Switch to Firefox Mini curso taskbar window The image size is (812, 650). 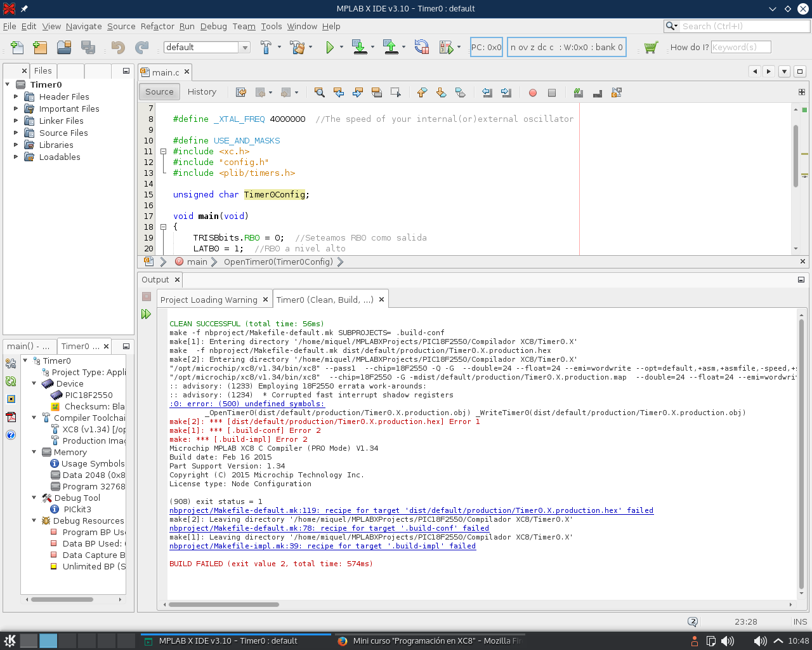[x=429, y=641]
